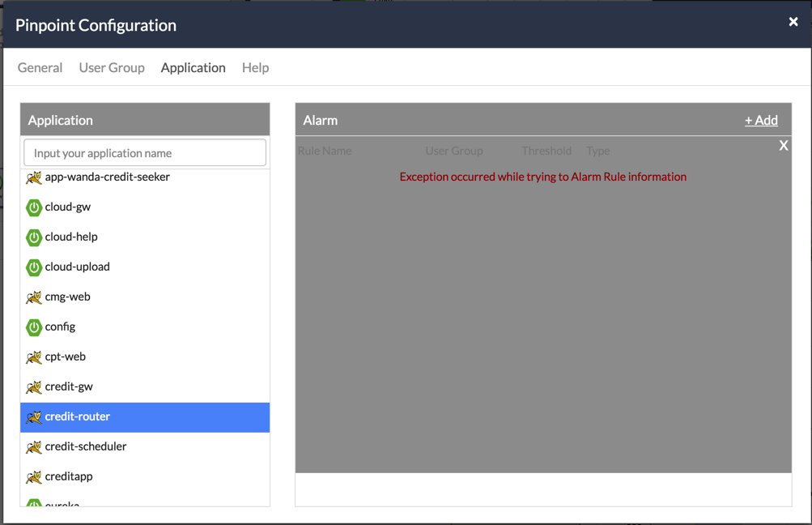Click the Pinpoint Configuration title
The width and height of the screenshot is (812, 525).
click(x=96, y=25)
